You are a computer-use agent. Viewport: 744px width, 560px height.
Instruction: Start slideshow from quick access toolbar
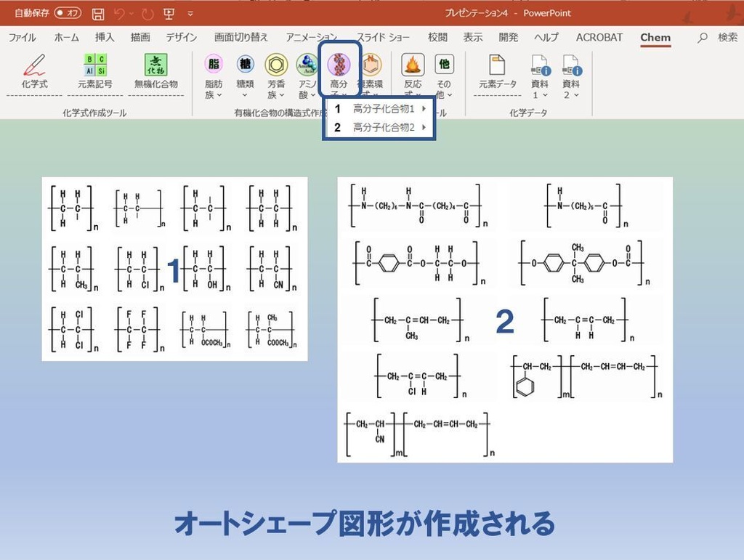click(169, 14)
